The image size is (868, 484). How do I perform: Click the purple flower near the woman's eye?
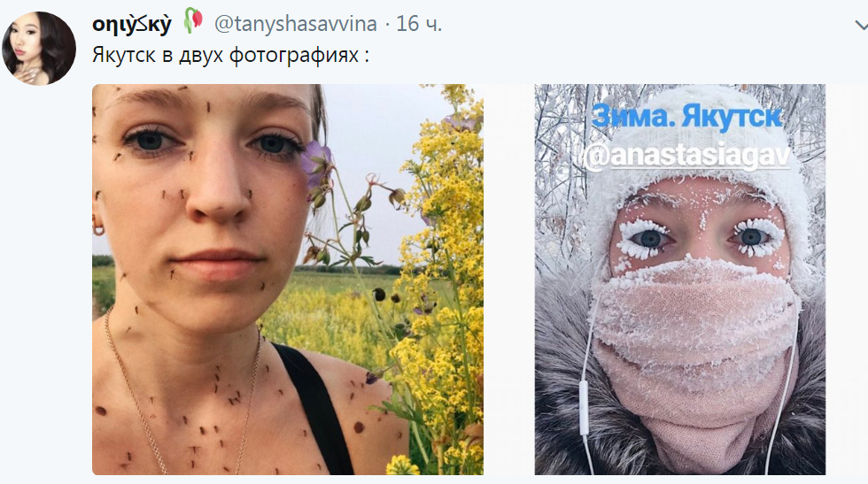coord(317,162)
